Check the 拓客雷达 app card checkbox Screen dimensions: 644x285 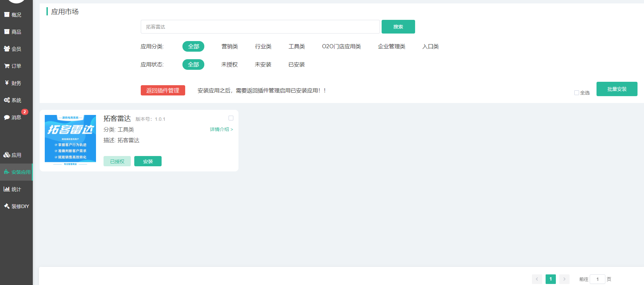tap(231, 118)
